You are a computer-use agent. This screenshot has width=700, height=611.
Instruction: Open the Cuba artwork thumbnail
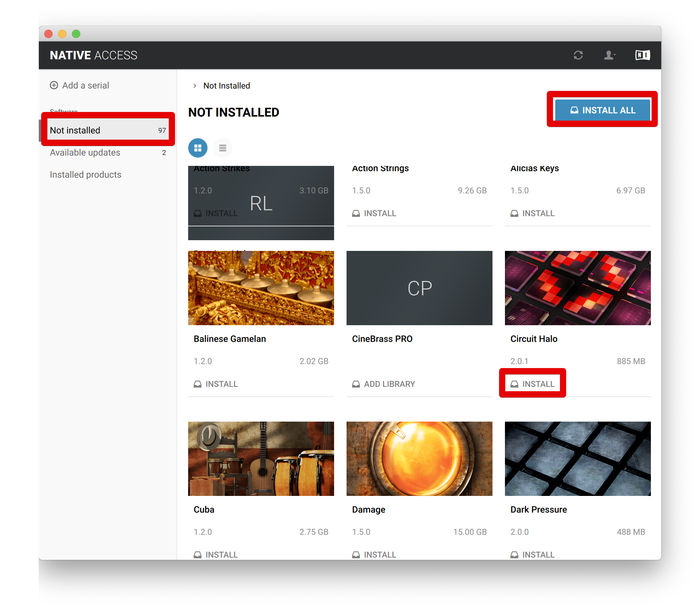tap(261, 459)
